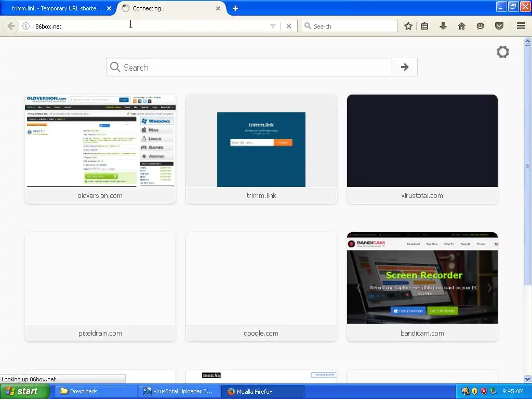Select the Connecting... tab
The width and height of the screenshot is (532, 399).
point(172,8)
